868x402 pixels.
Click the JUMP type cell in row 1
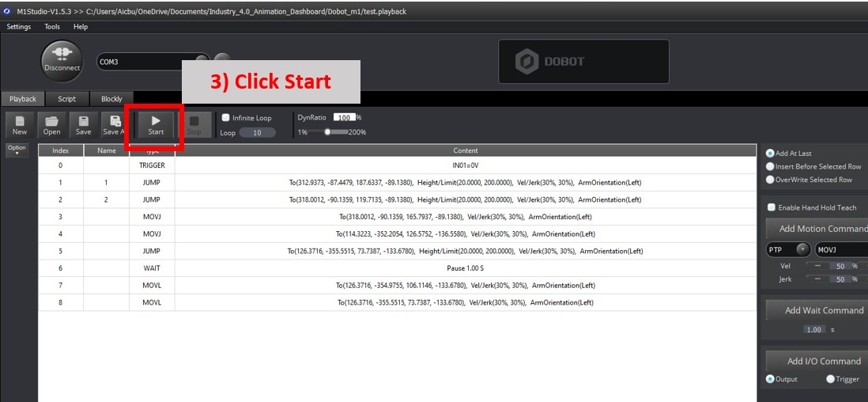tap(153, 183)
